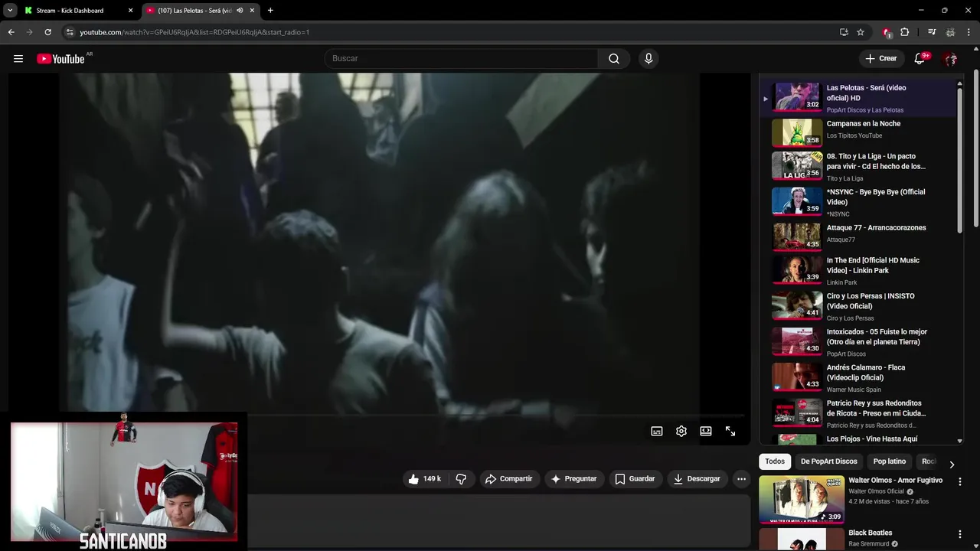Open options menu for Walter Olmos video
The image size is (980, 551).
(x=959, y=482)
